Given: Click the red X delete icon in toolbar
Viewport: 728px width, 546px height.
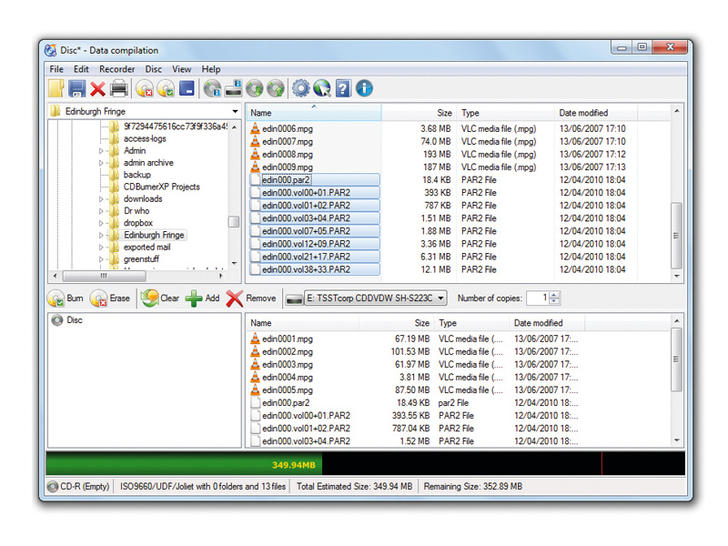Looking at the screenshot, I should pos(97,89).
